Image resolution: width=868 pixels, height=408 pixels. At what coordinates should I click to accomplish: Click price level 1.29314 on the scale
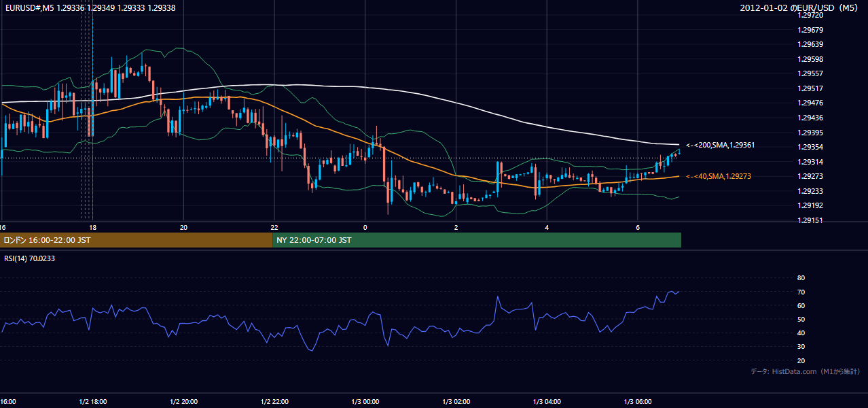(810, 162)
